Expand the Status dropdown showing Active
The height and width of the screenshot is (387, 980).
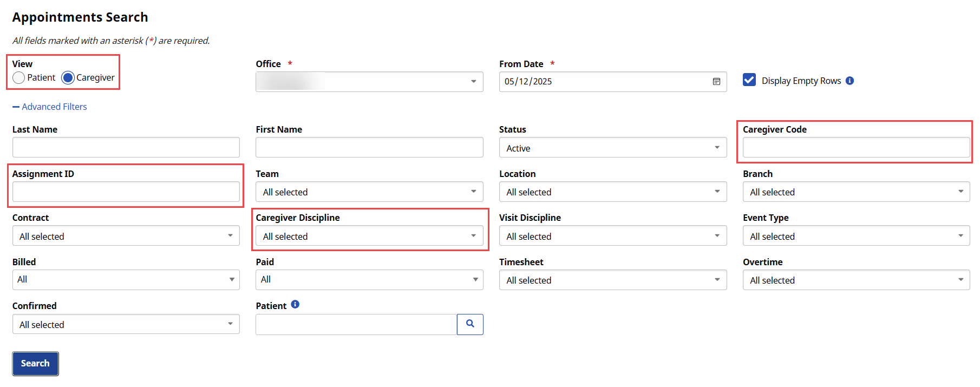point(612,148)
